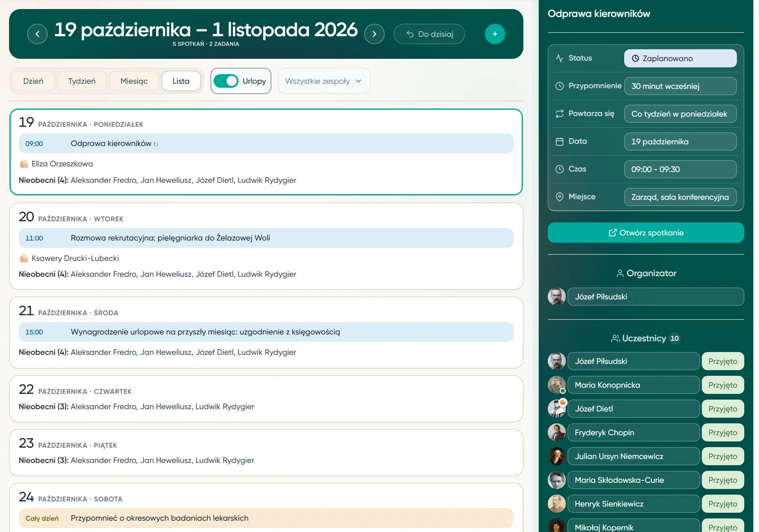
Task: Click Czas clock icon
Action: [560, 169]
